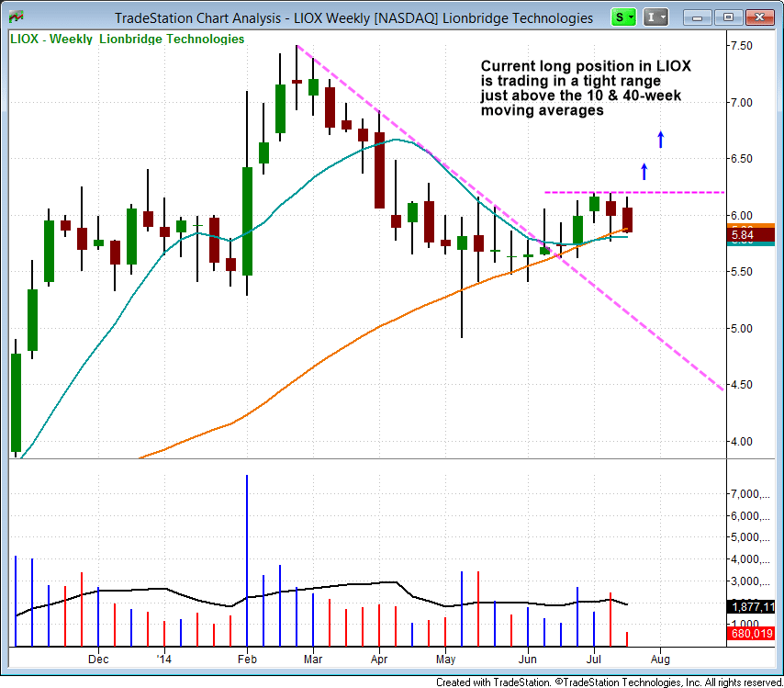The height and width of the screenshot is (688, 784).
Task: Click the 7.00 price axis label
Action: click(741, 103)
